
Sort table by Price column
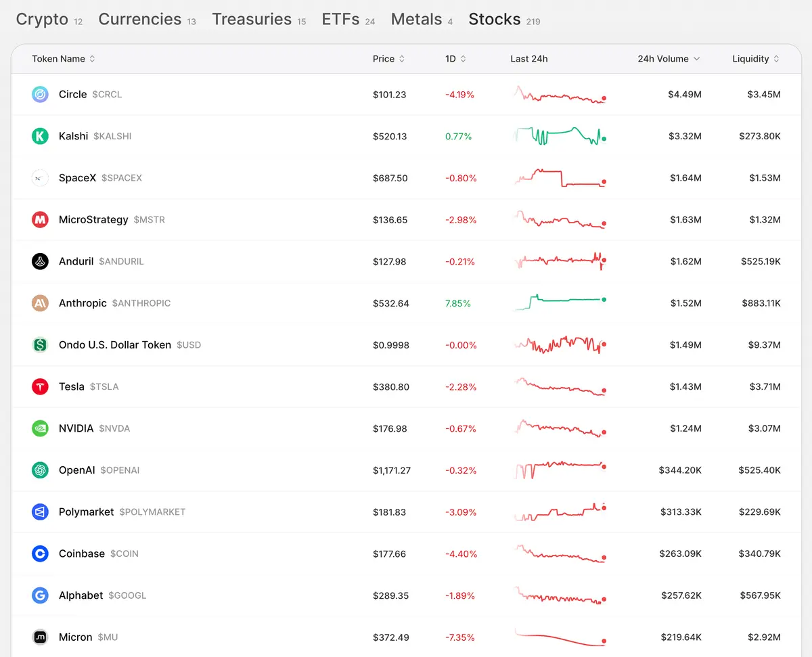click(388, 59)
